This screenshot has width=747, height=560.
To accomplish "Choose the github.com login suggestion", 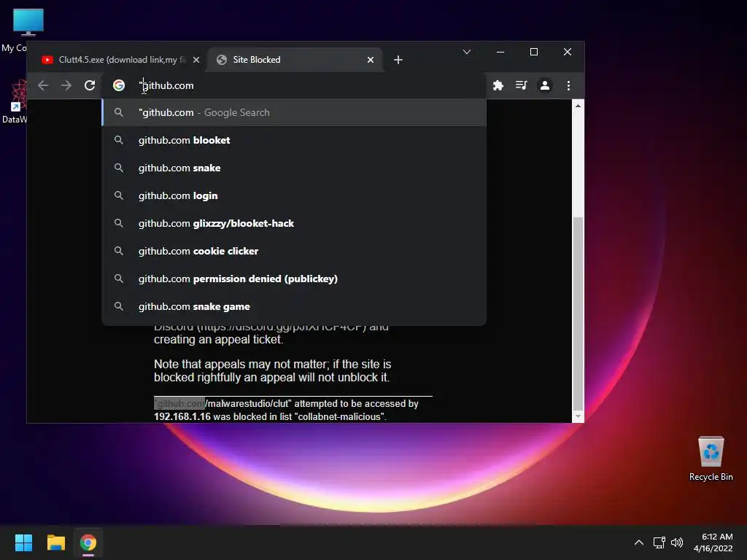I will pos(295,195).
